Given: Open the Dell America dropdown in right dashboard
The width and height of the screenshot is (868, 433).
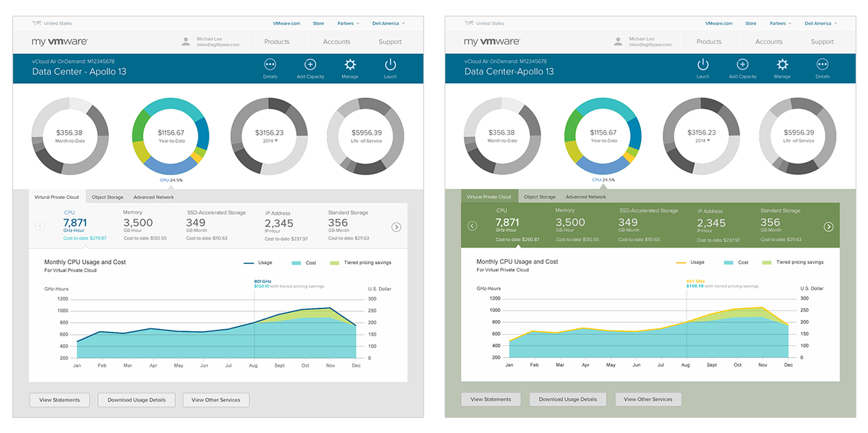Looking at the screenshot, I should (x=820, y=23).
